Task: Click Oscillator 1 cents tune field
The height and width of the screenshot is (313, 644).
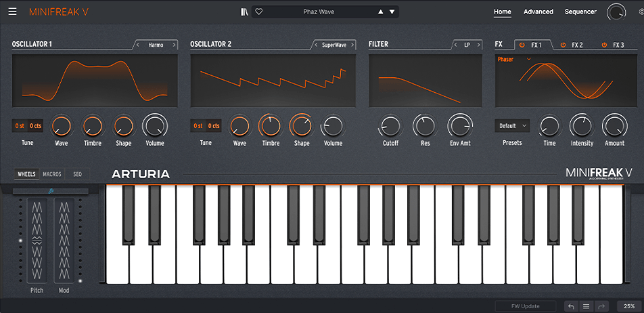Action: pos(35,126)
